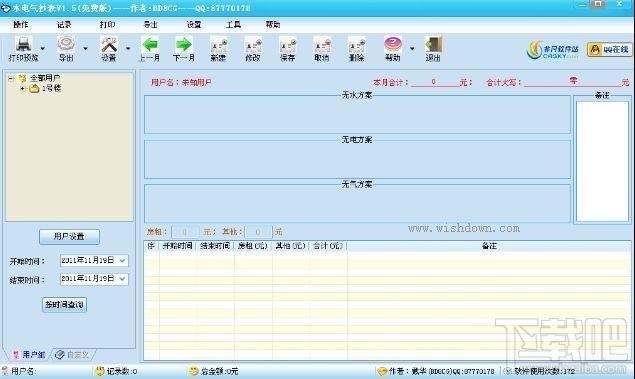Open the 工具 menu
This screenshot has height=379, width=635.
pos(233,25)
